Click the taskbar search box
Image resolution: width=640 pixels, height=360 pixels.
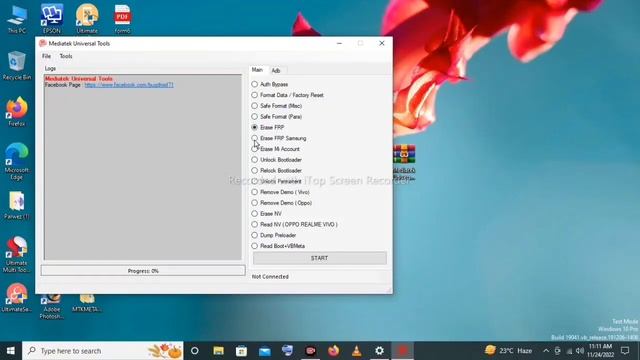click(103, 351)
